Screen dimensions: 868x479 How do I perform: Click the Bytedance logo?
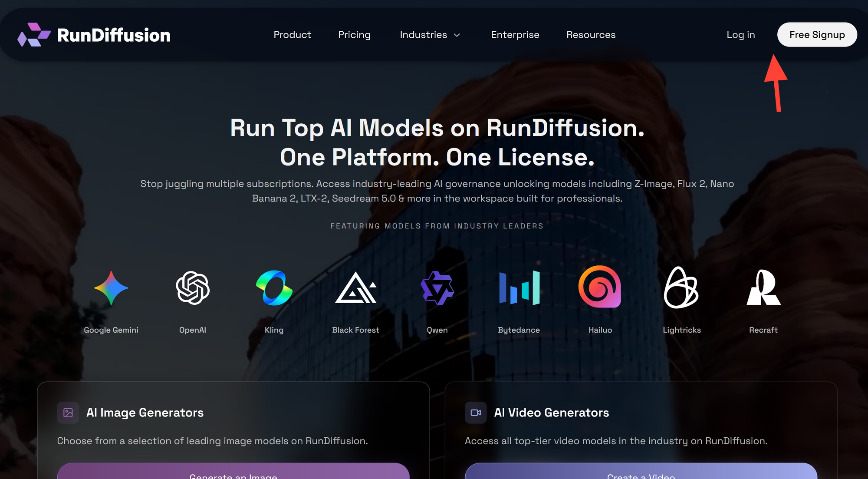click(519, 287)
